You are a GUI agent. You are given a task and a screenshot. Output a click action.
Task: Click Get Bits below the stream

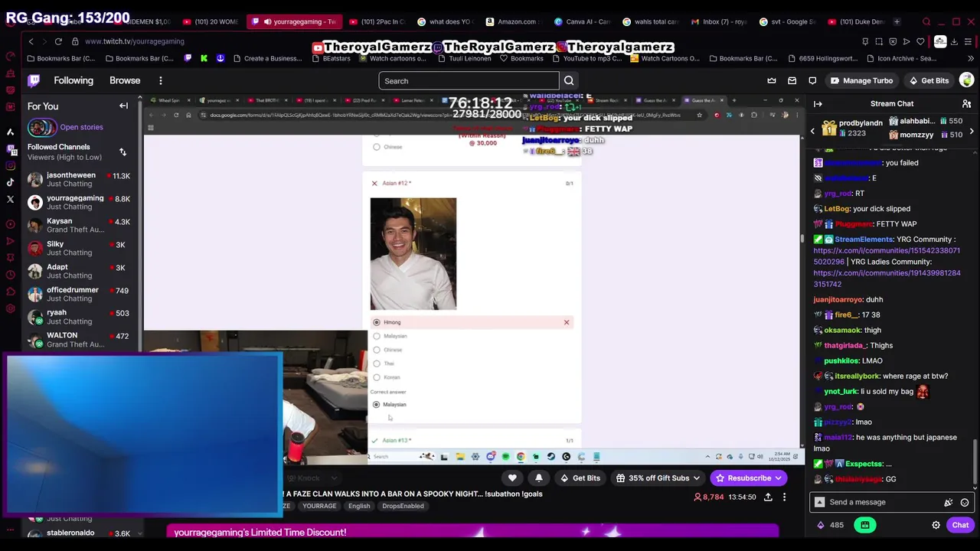pyautogui.click(x=580, y=478)
